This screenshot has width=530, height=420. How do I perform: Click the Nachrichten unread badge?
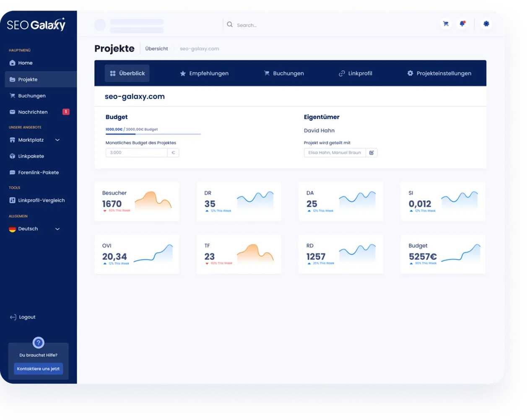click(x=66, y=112)
